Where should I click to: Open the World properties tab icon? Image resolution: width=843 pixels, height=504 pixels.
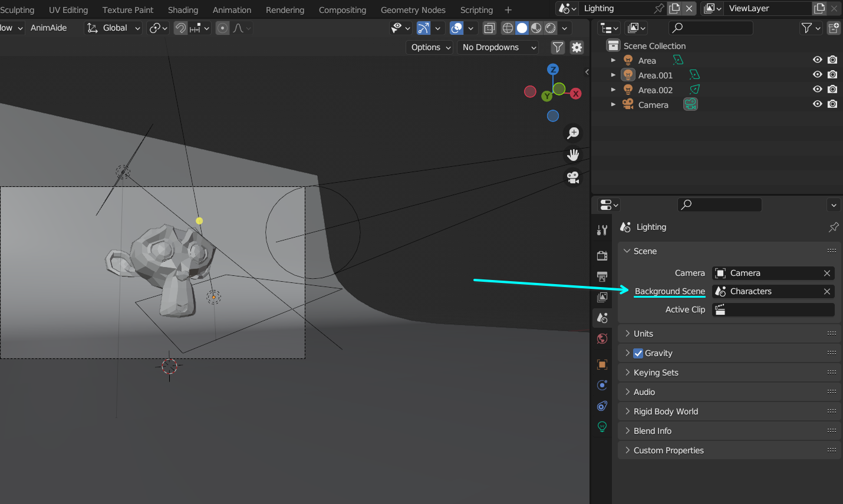pos(602,338)
